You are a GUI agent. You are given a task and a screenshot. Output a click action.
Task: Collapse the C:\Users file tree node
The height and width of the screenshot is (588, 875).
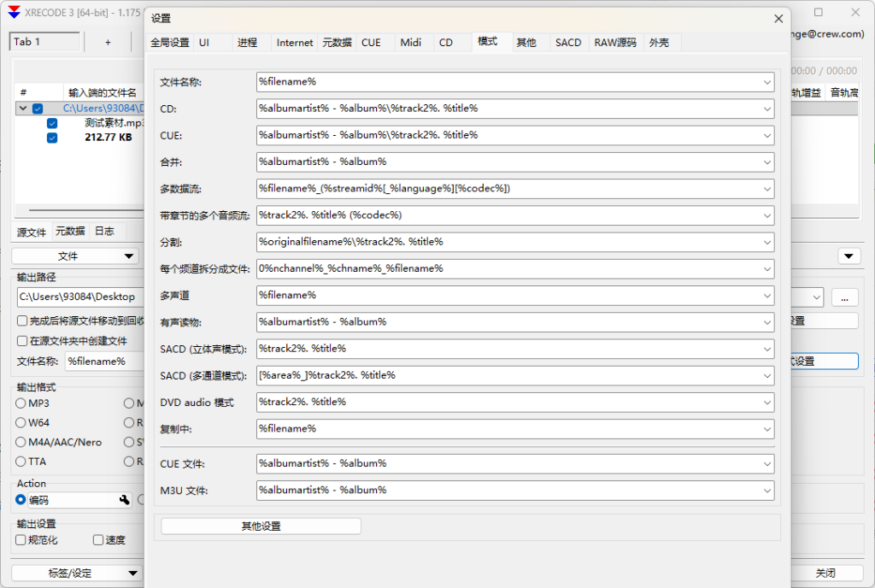click(x=22, y=109)
